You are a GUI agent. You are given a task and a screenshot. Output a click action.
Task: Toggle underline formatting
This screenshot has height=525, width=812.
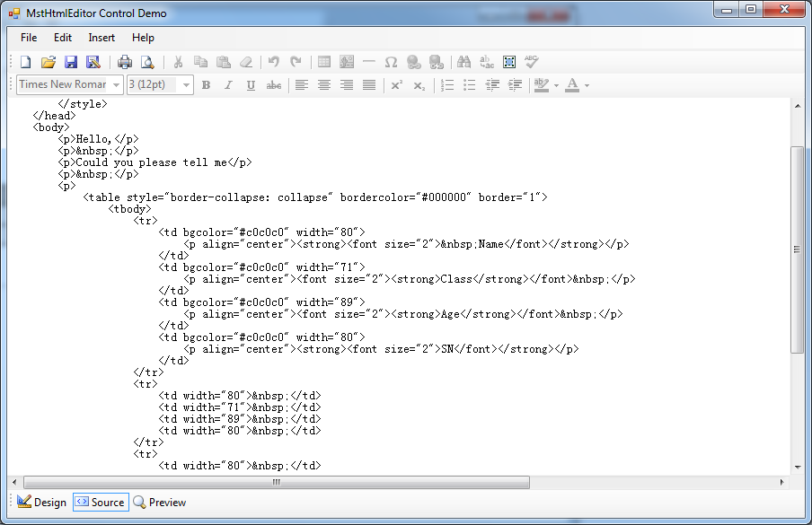[x=251, y=85]
